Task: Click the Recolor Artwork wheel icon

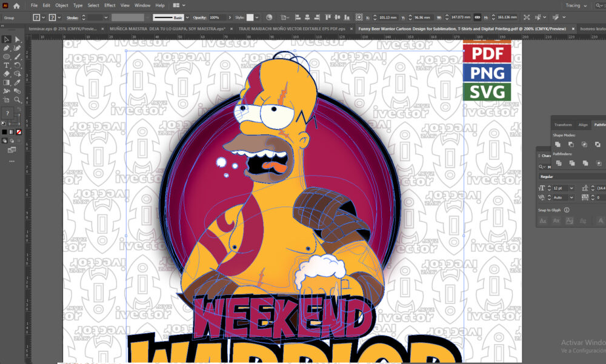Action: pos(270,18)
